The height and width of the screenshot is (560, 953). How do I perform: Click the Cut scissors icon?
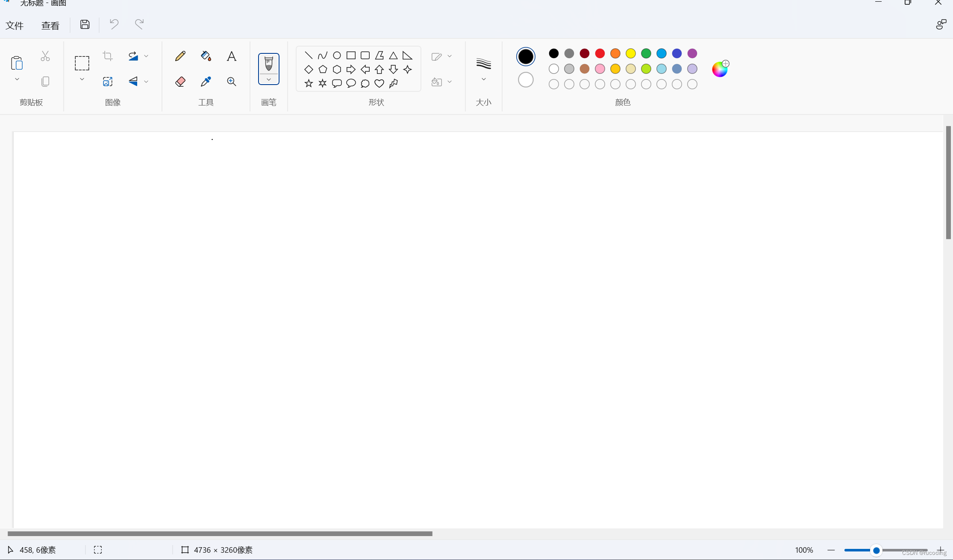(x=45, y=56)
